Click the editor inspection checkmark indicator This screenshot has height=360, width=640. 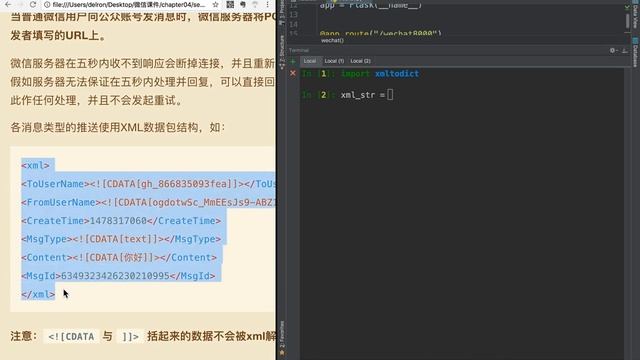[627, 7]
